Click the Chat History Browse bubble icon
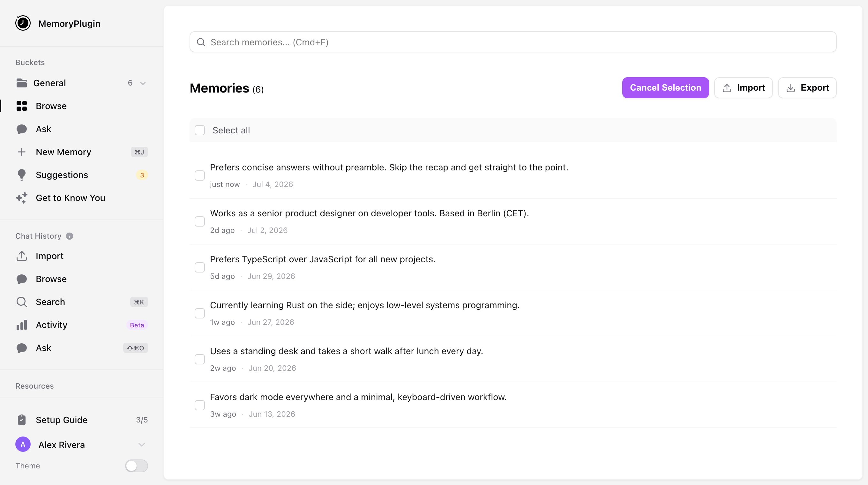The height and width of the screenshot is (485, 868). [22, 279]
